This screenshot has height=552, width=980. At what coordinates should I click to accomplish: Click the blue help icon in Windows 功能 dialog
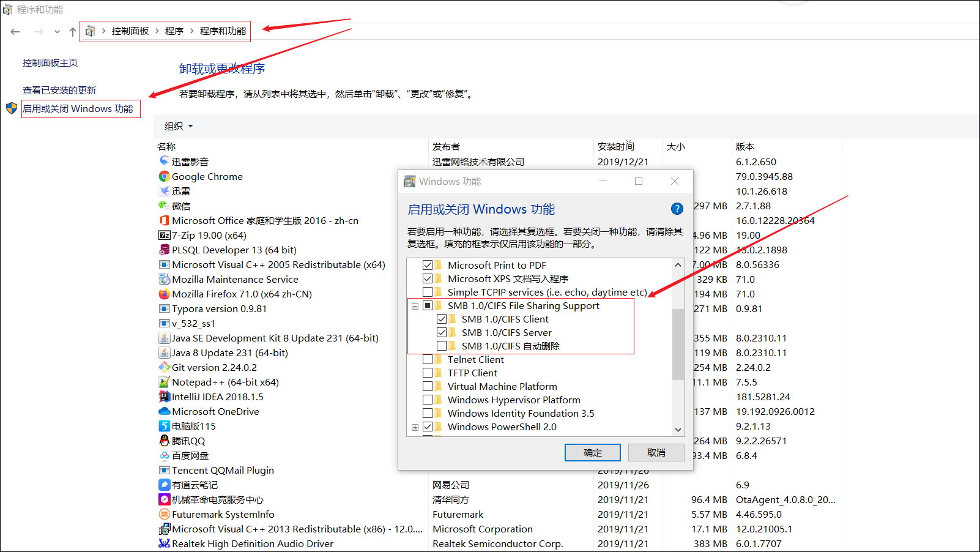click(x=677, y=209)
